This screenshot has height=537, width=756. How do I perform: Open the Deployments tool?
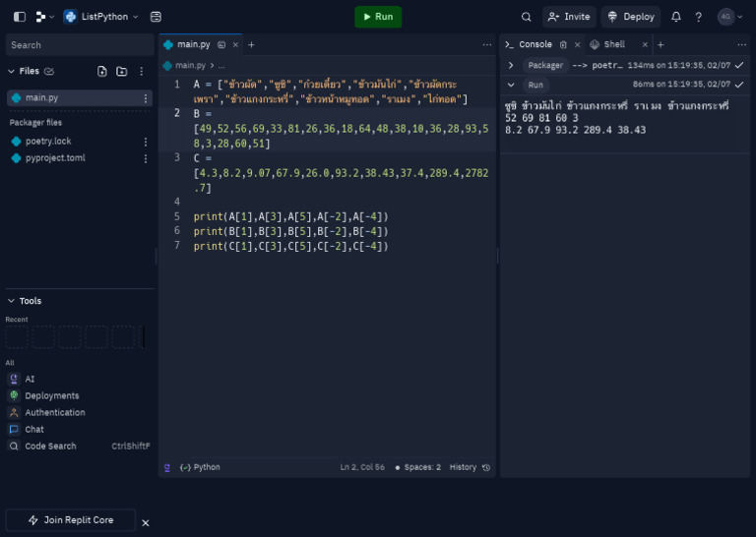pyautogui.click(x=51, y=395)
